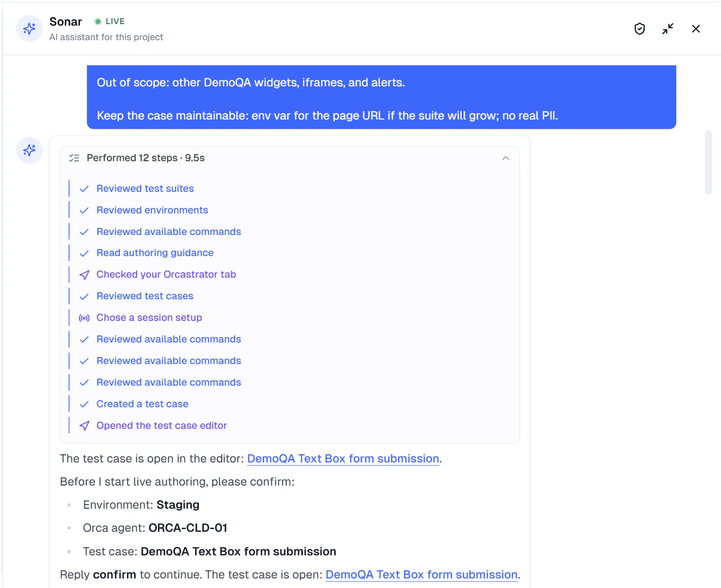Open the Checked your Orcastrator tab step
721x588 pixels.
point(166,274)
